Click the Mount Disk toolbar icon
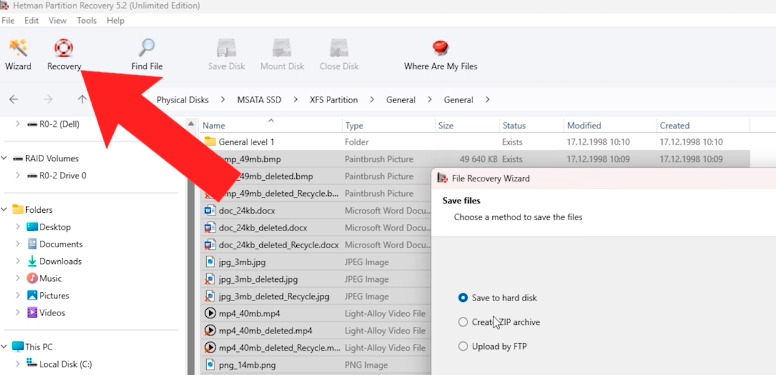776x375 pixels. 282,48
